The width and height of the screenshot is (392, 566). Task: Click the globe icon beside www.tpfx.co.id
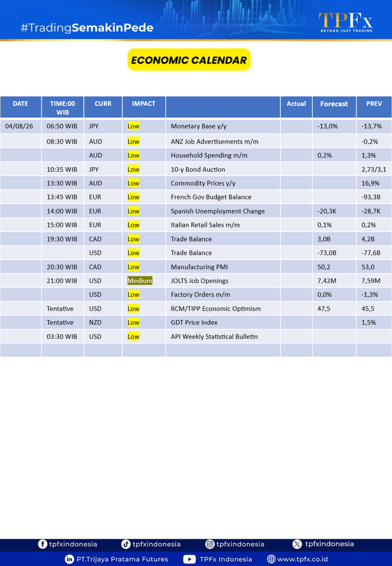[271, 559]
